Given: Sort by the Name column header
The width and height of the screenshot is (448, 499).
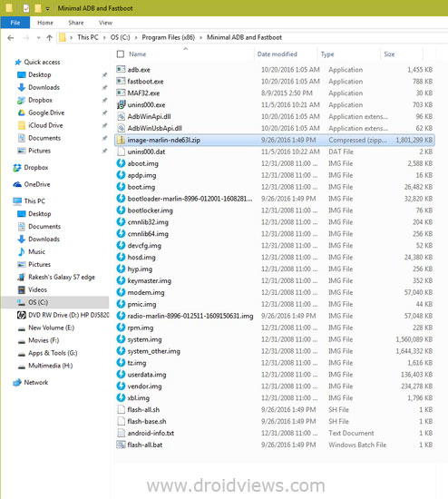Looking at the screenshot, I should [x=138, y=54].
